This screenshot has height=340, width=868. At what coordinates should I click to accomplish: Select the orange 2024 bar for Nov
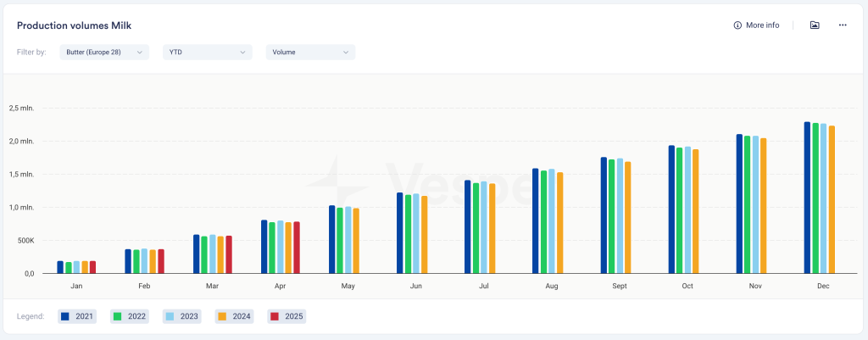[x=764, y=205]
